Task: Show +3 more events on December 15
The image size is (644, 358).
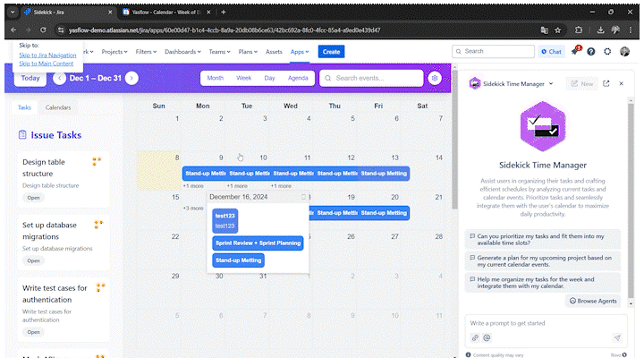Action: pyautogui.click(x=193, y=209)
